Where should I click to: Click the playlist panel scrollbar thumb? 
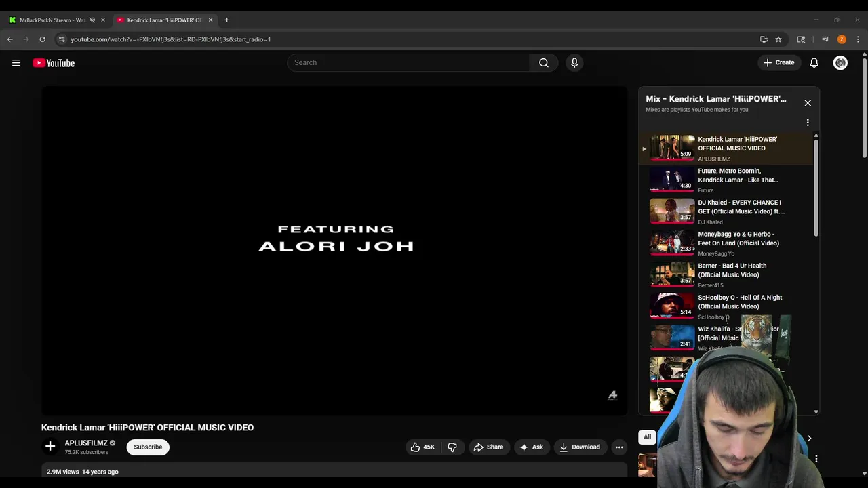[816, 186]
